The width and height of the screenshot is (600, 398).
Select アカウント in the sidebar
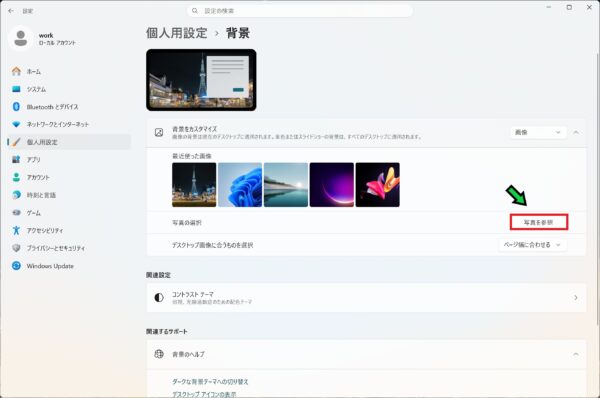69,177
